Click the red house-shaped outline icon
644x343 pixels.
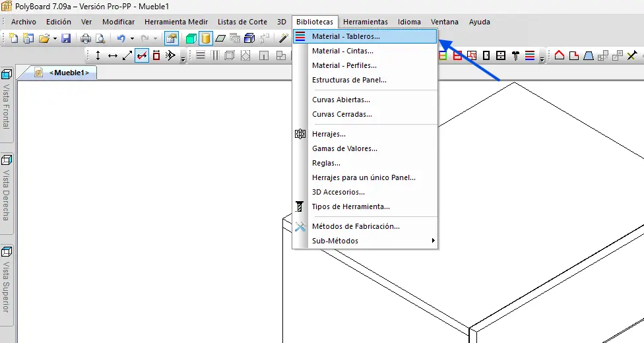click(x=560, y=55)
